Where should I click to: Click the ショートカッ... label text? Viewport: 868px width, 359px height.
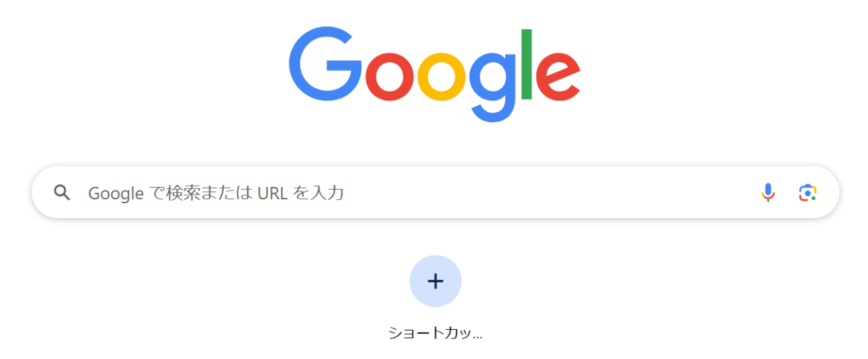pyautogui.click(x=435, y=333)
